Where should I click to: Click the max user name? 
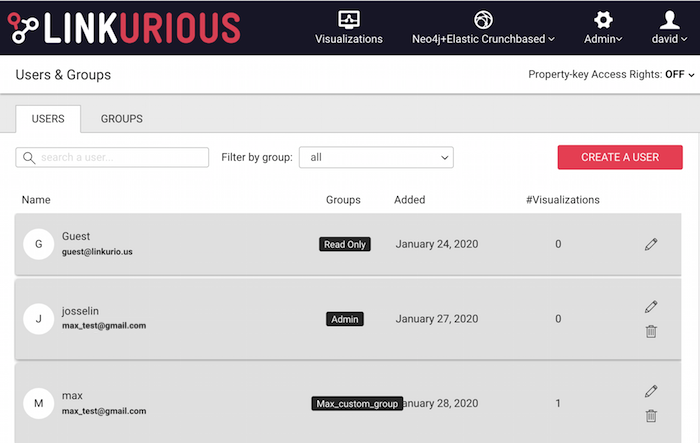click(x=72, y=396)
